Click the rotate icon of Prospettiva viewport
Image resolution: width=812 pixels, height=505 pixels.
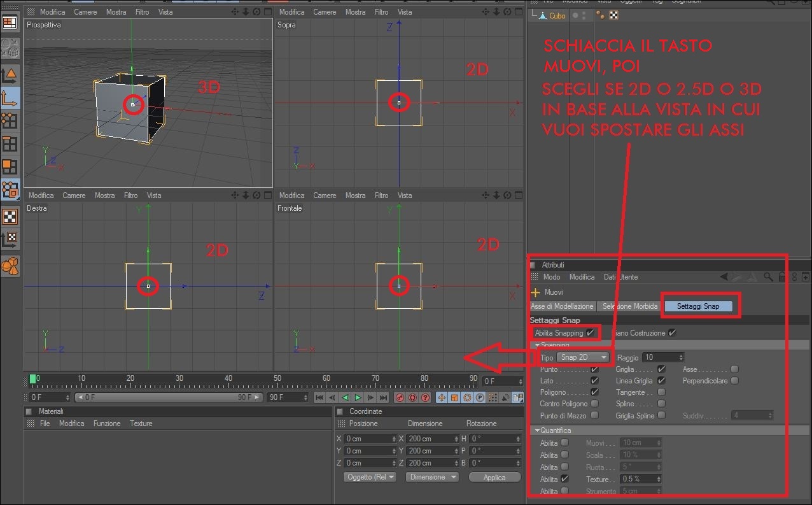256,11
